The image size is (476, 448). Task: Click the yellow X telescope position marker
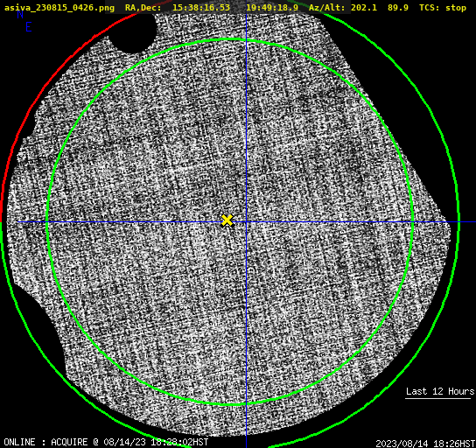tap(227, 220)
